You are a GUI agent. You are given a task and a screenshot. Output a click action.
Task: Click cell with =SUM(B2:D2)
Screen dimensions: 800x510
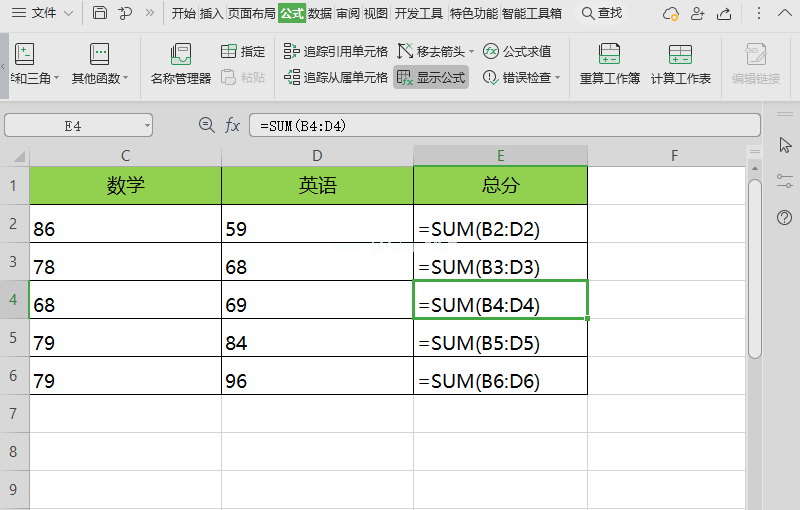pos(501,224)
